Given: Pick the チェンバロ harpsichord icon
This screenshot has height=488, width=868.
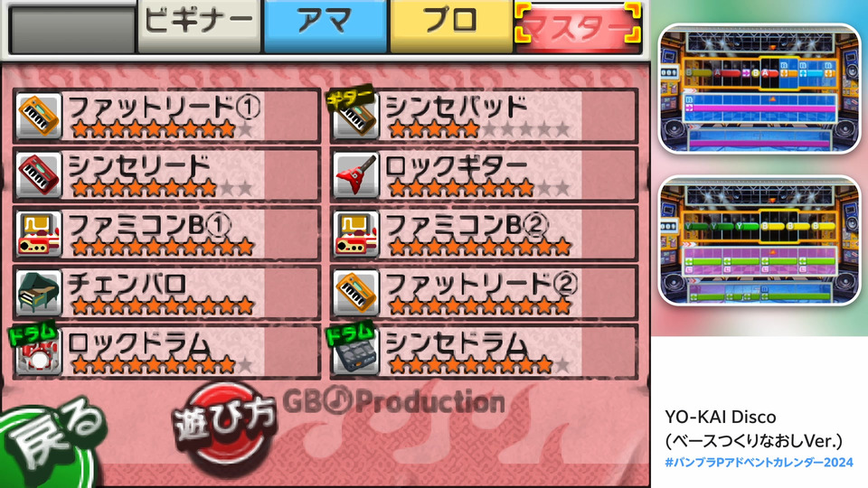Looking at the screenshot, I should [39, 293].
